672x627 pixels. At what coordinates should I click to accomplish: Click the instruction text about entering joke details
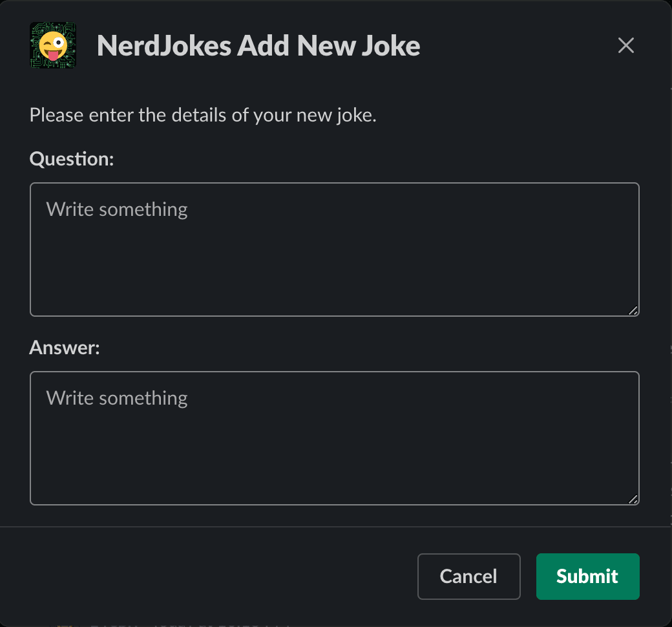(x=202, y=114)
